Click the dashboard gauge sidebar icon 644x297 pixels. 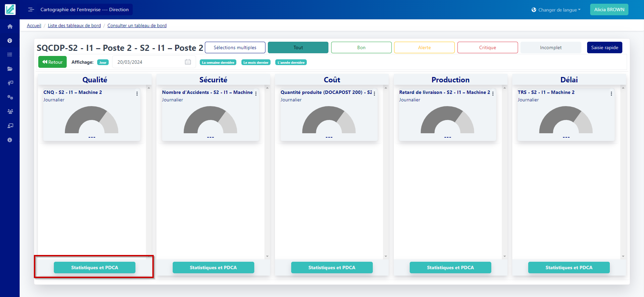10,41
